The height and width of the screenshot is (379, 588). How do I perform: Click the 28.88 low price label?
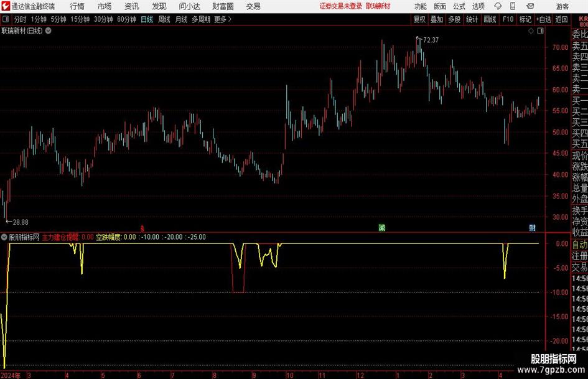(x=21, y=222)
